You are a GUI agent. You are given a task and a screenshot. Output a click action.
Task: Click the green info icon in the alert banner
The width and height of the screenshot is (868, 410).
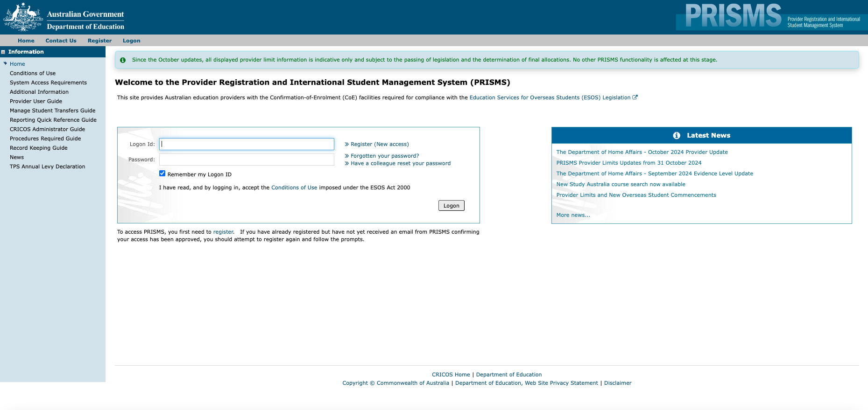(x=123, y=60)
